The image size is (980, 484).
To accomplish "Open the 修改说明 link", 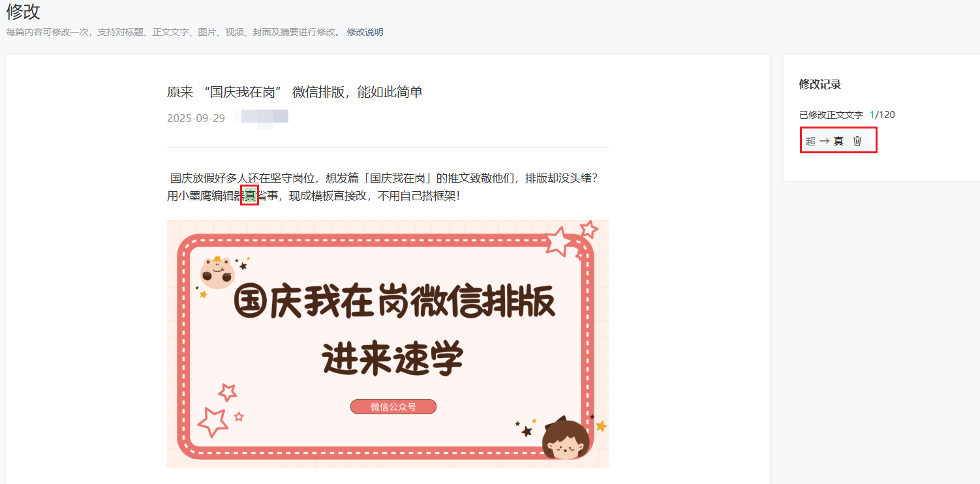I will [365, 32].
